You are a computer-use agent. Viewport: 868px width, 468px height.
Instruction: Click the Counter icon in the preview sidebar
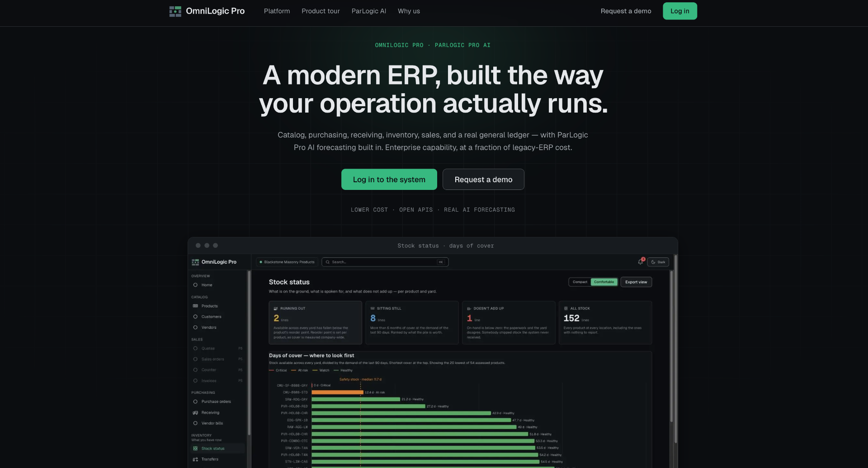coord(195,370)
